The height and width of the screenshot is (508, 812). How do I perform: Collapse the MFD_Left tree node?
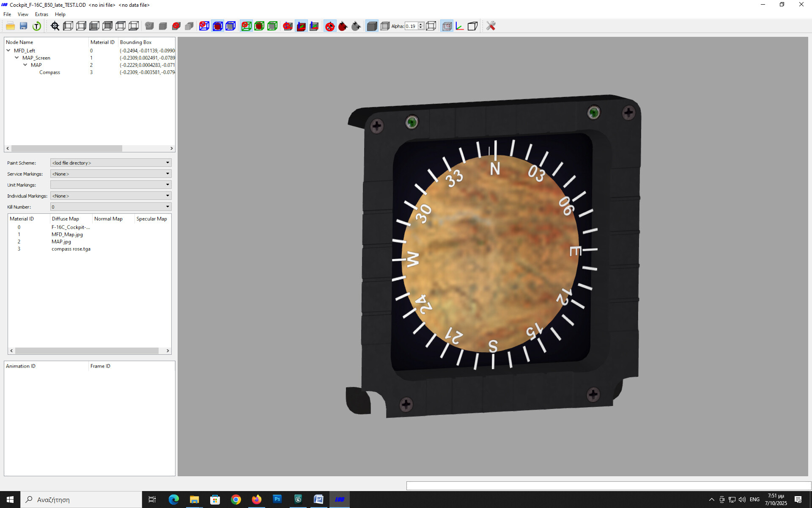(8, 50)
